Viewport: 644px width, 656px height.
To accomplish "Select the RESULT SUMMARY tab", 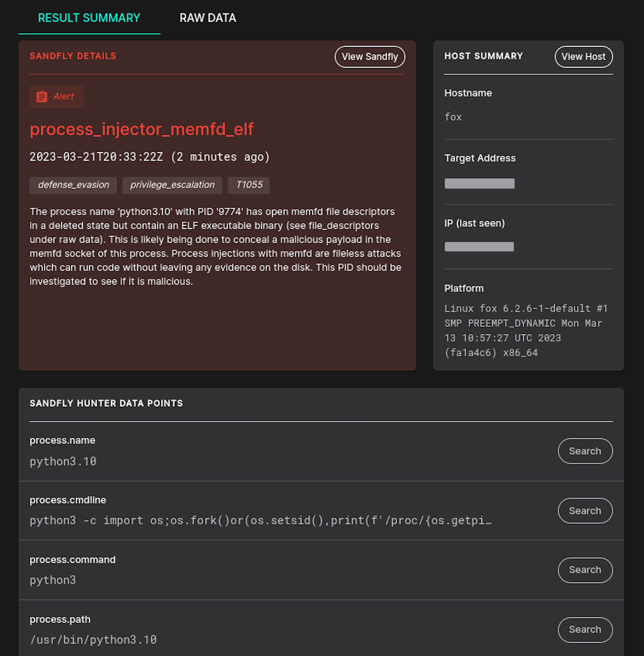I will tap(89, 18).
